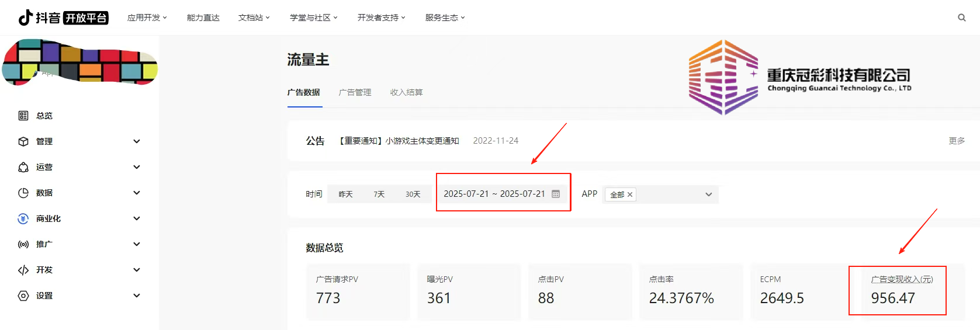Viewport: 980px width, 330px height.
Task: Click the ECPM value 2649.5
Action: (x=782, y=298)
